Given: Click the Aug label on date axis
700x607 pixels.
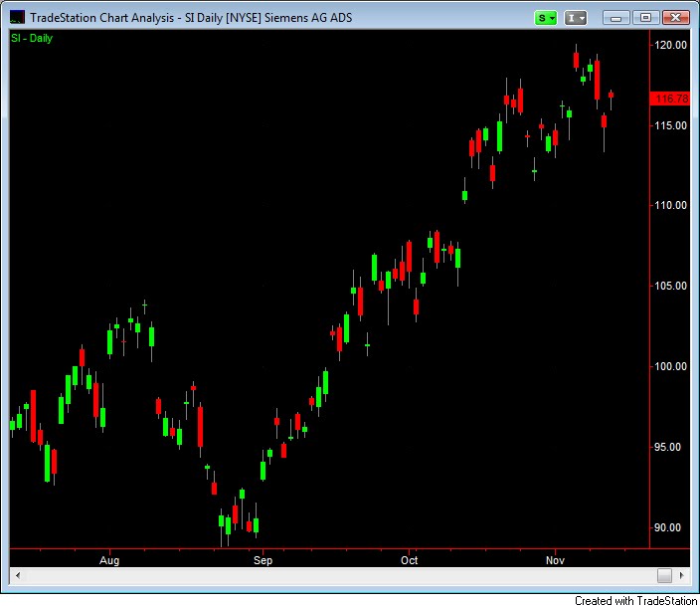Looking at the screenshot, I should (x=109, y=560).
